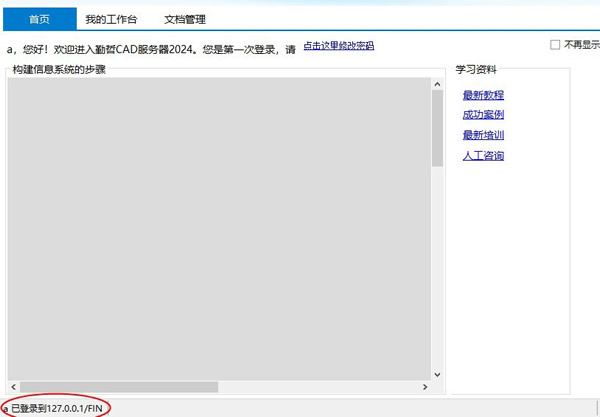Switch to the 首页 tab
The image size is (600, 417).
tap(38, 19)
